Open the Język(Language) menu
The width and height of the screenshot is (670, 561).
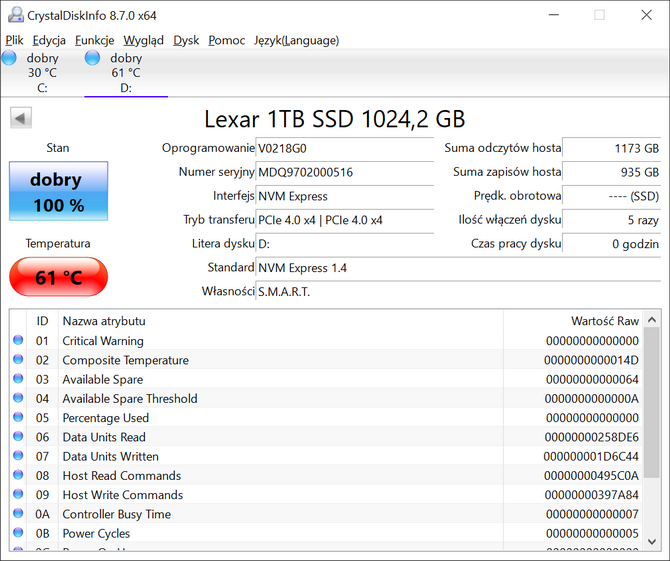[297, 40]
